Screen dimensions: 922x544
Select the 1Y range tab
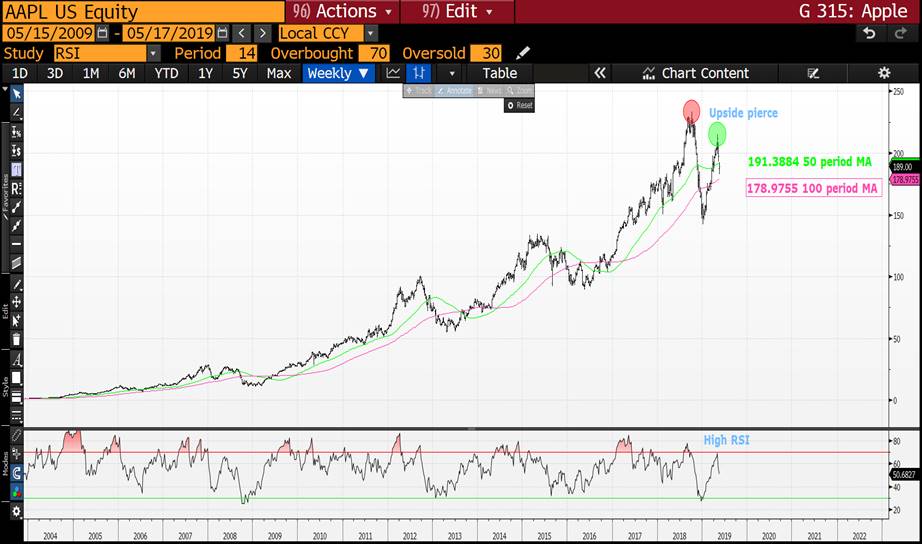tap(205, 74)
